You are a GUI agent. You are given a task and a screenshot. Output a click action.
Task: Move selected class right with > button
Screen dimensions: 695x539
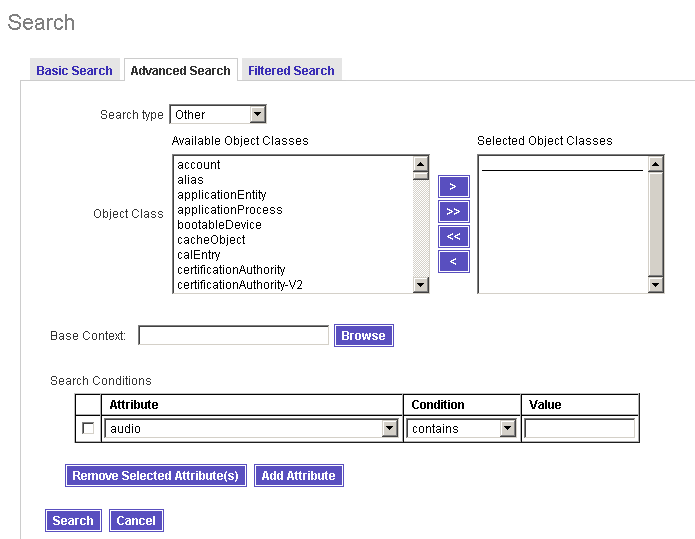[453, 186]
